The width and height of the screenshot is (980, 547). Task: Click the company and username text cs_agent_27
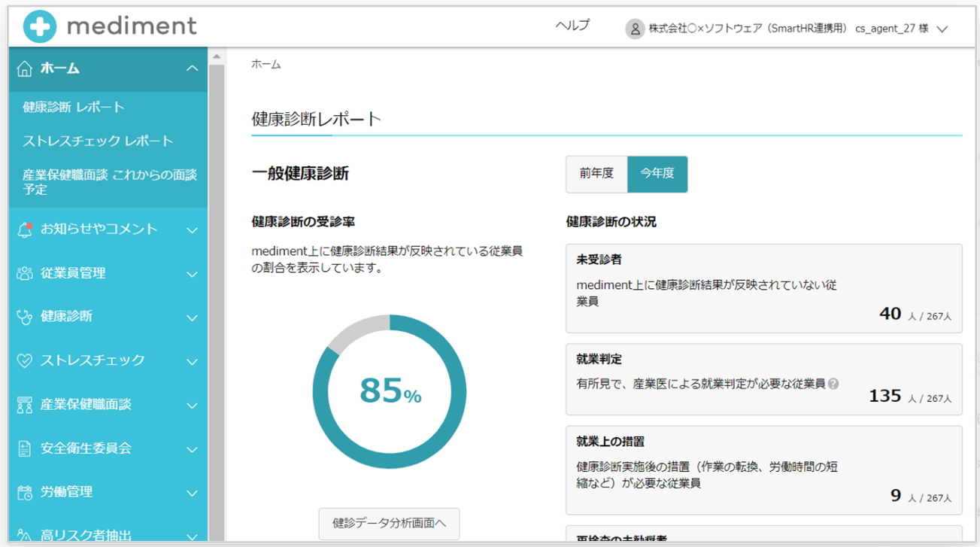(x=788, y=29)
